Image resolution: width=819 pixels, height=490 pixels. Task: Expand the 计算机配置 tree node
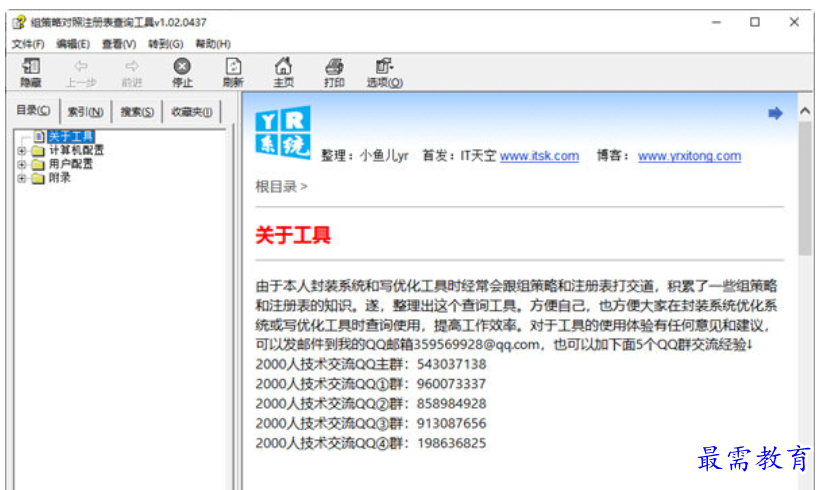click(x=21, y=151)
